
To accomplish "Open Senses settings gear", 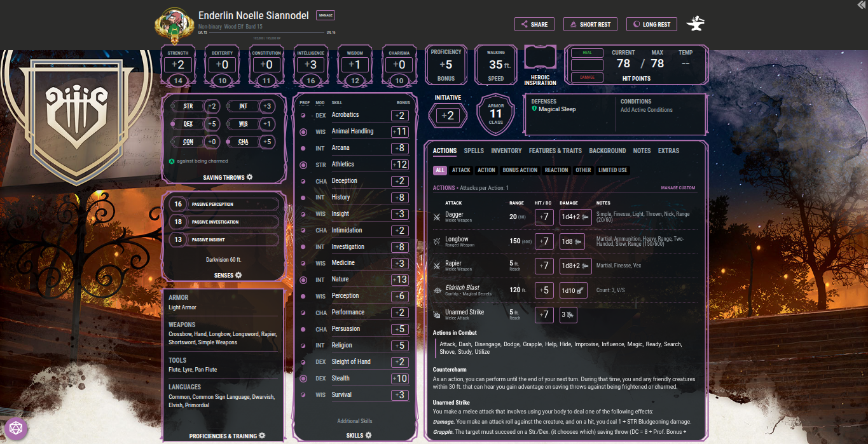I will (x=238, y=275).
